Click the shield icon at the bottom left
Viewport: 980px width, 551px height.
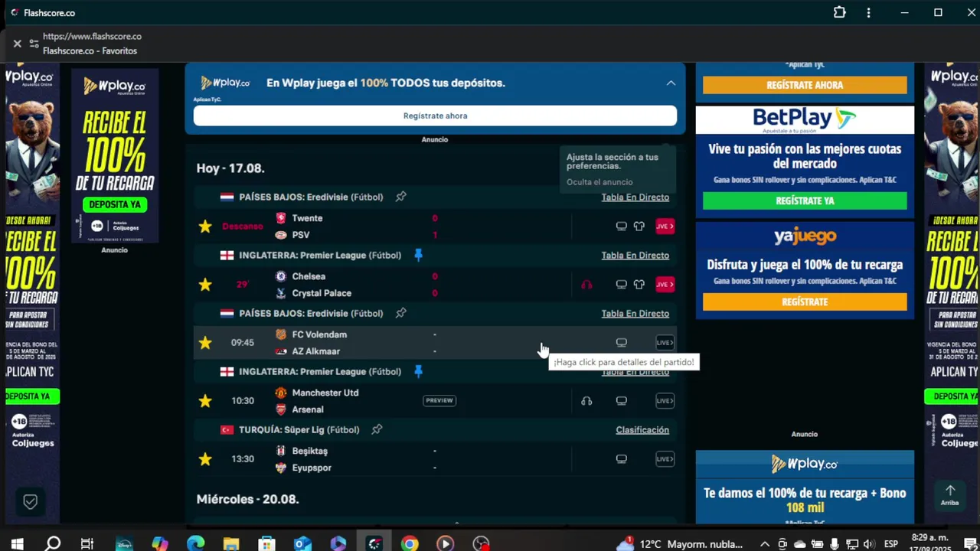(30, 502)
